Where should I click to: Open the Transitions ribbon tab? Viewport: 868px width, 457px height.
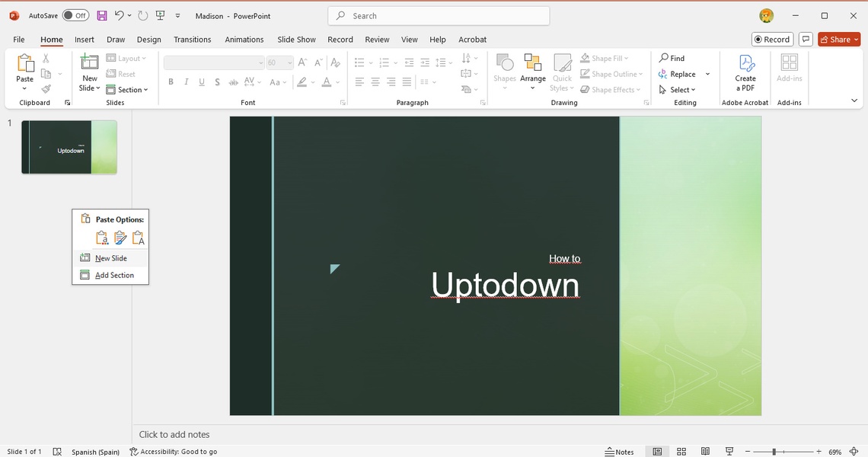[x=192, y=40]
